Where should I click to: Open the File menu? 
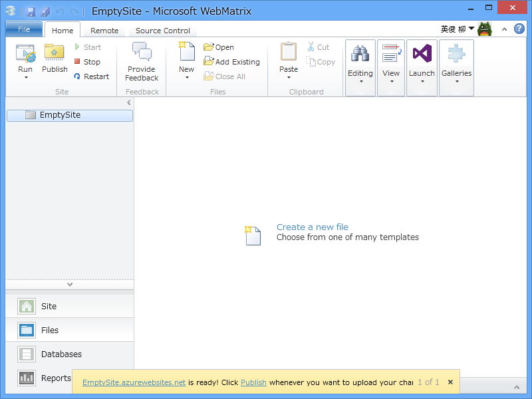click(24, 29)
